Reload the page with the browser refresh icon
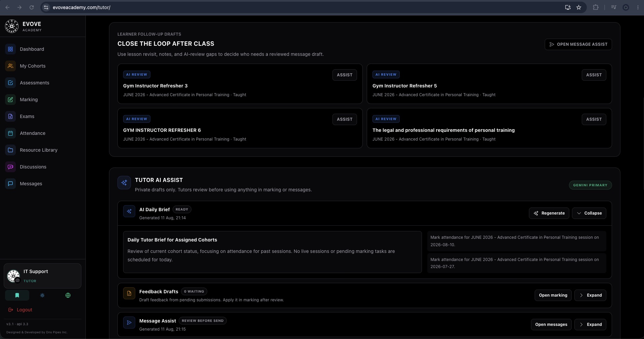Image resolution: width=644 pixels, height=339 pixels. pos(32,7)
